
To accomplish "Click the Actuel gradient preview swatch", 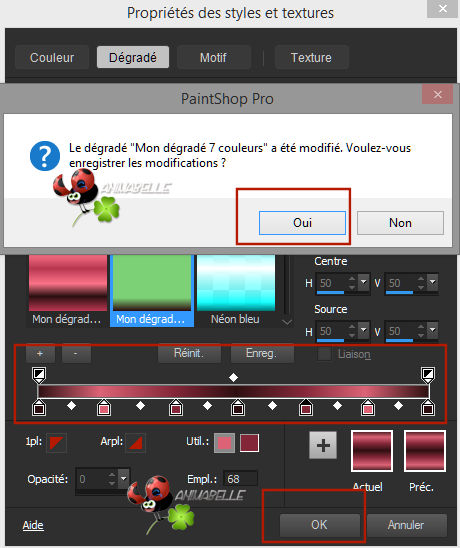I will pyautogui.click(x=372, y=451).
